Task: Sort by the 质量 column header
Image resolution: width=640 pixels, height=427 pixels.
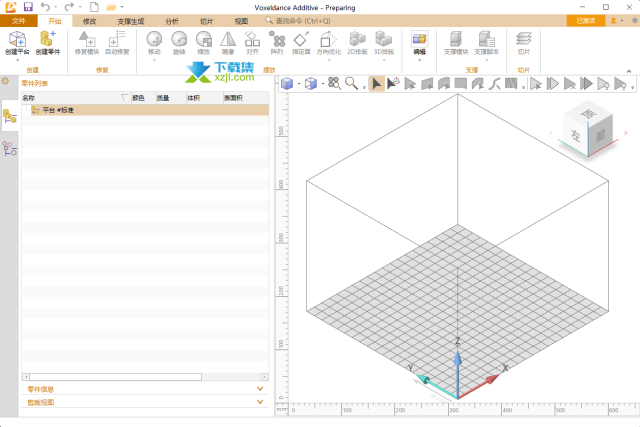Action: 171,98
